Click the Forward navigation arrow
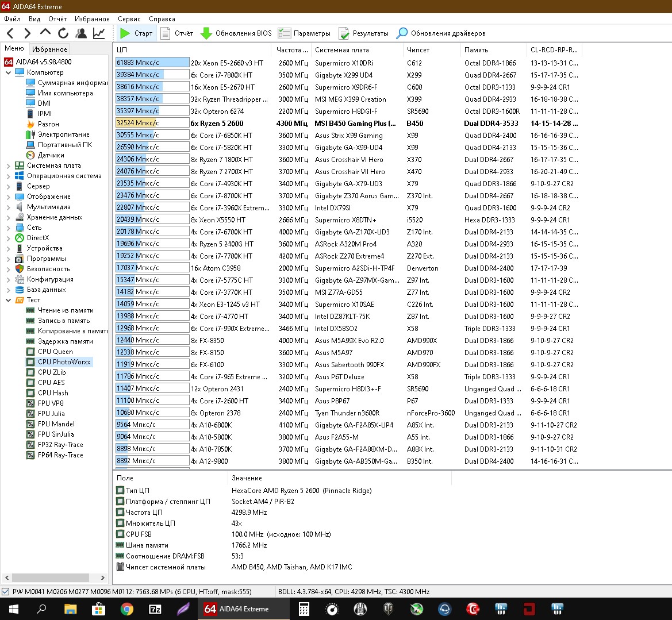 pos(28,33)
